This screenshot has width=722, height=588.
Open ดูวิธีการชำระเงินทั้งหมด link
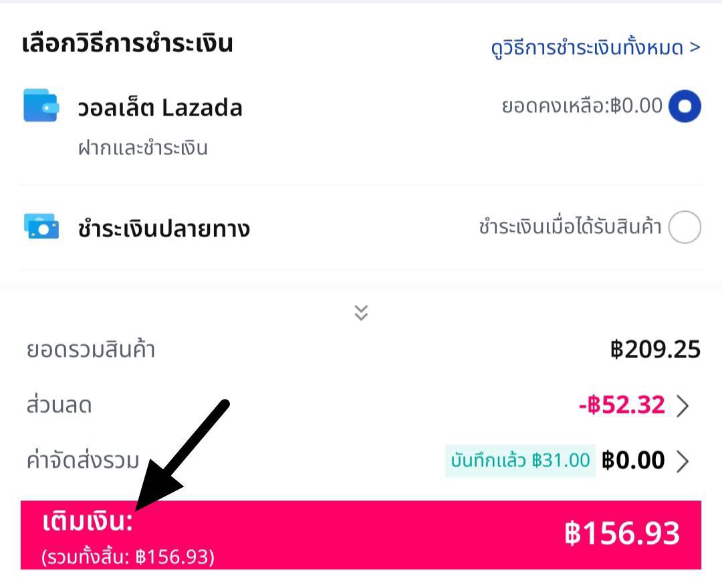[x=595, y=48]
